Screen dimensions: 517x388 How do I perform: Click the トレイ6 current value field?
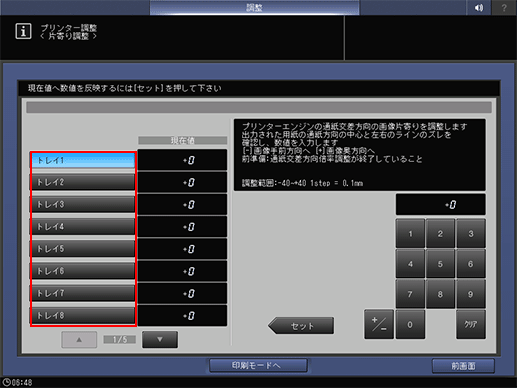(182, 271)
